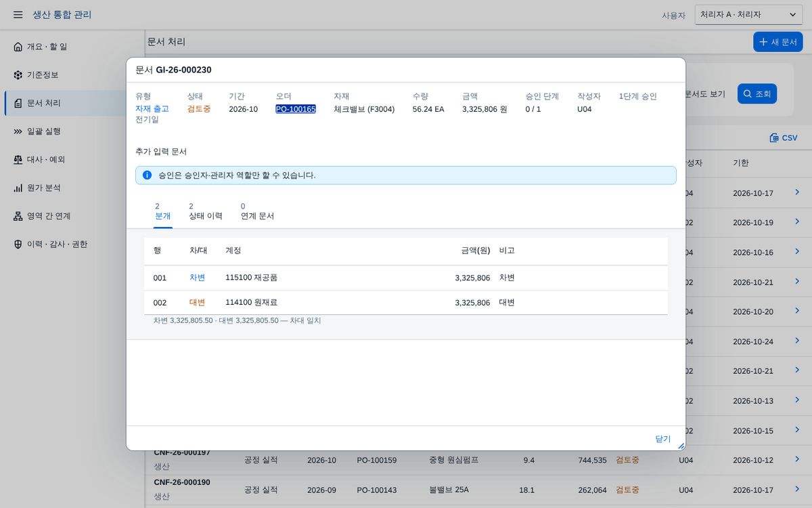Viewport: 812px width, 508px height.
Task: Select the 기준정보 cube icon
Action: click(18, 75)
